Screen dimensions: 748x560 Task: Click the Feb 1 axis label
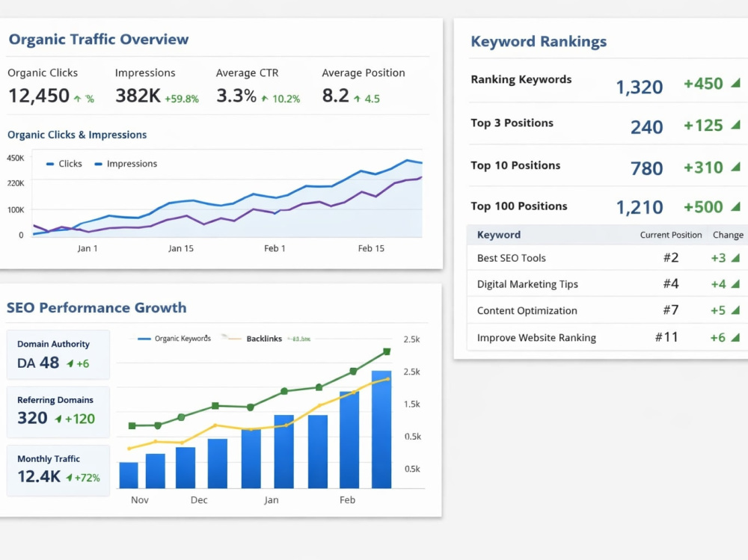pyautogui.click(x=275, y=248)
